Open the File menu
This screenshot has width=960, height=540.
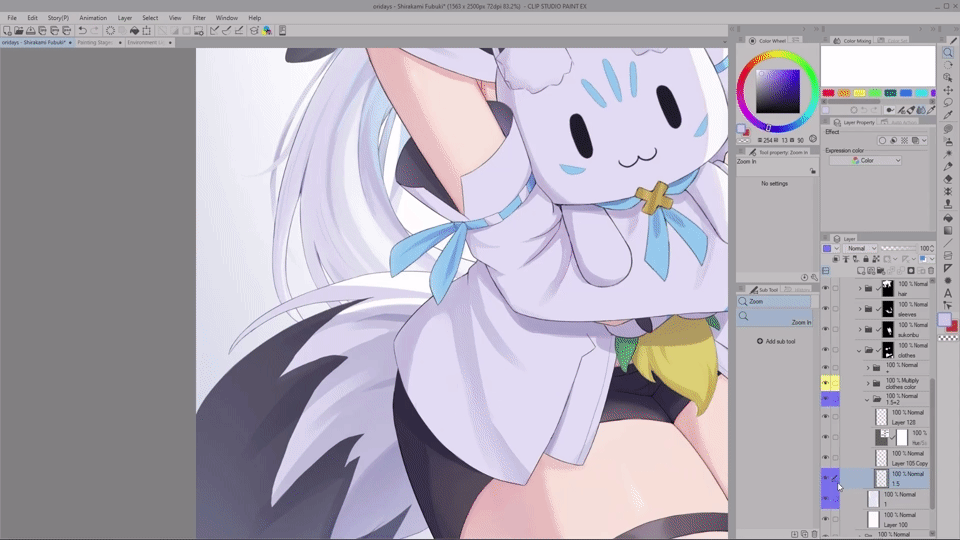tap(12, 18)
